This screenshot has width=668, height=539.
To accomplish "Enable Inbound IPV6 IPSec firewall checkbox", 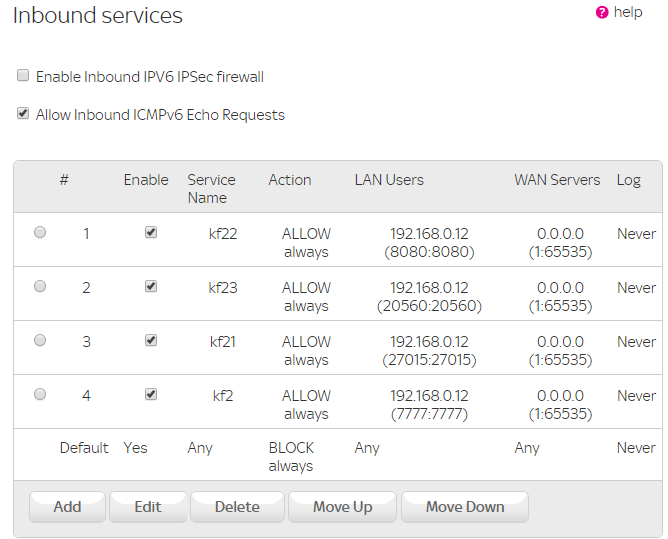I will click(23, 76).
